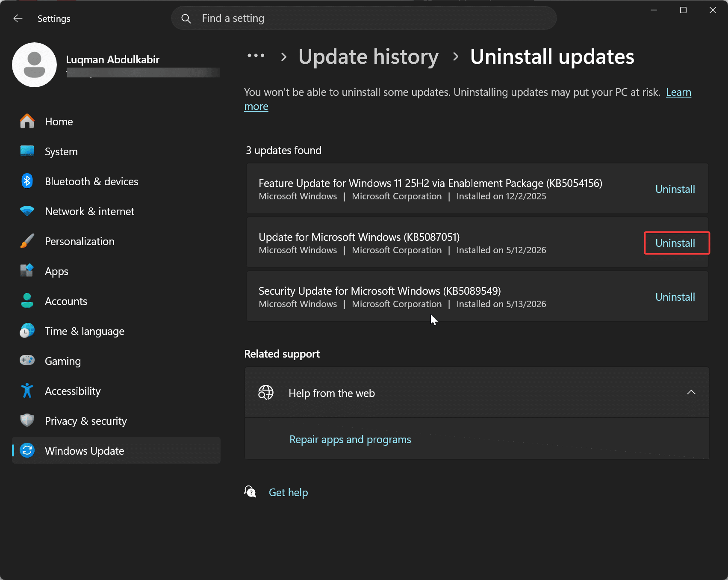
Task: Open Gaming settings
Action: 116,361
